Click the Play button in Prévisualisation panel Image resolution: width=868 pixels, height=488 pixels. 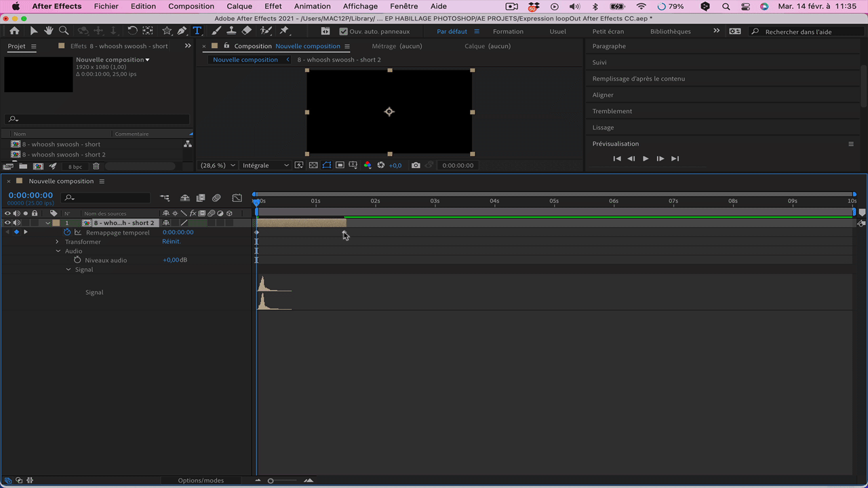[x=645, y=158]
